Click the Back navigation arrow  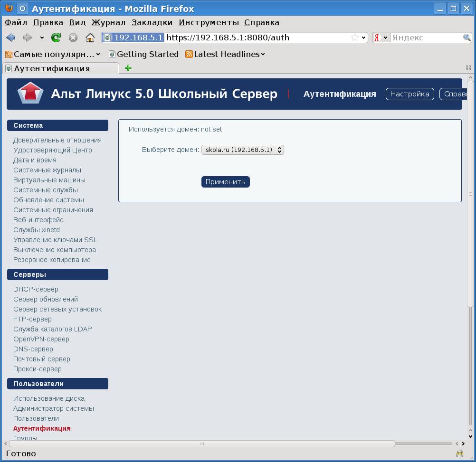11,38
